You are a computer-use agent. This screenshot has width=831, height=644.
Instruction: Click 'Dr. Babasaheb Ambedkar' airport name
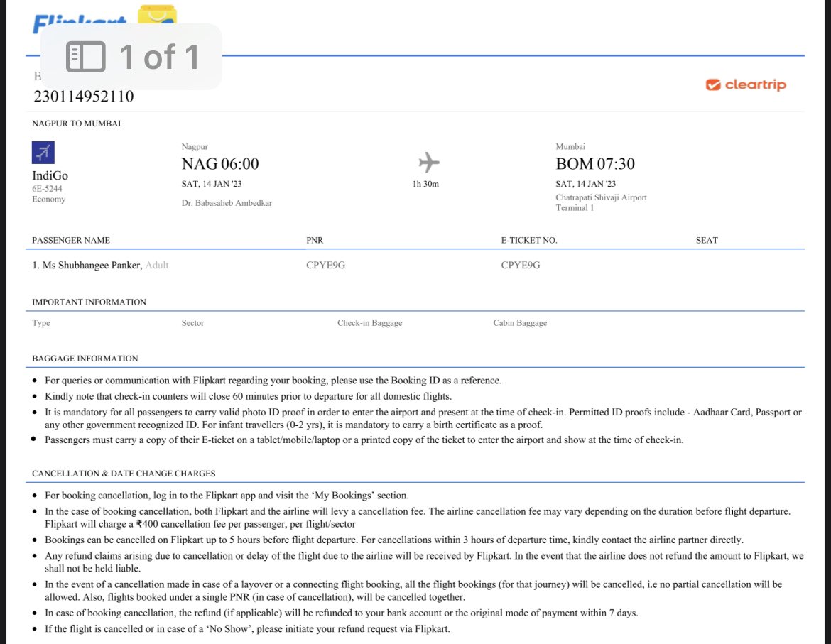227,203
